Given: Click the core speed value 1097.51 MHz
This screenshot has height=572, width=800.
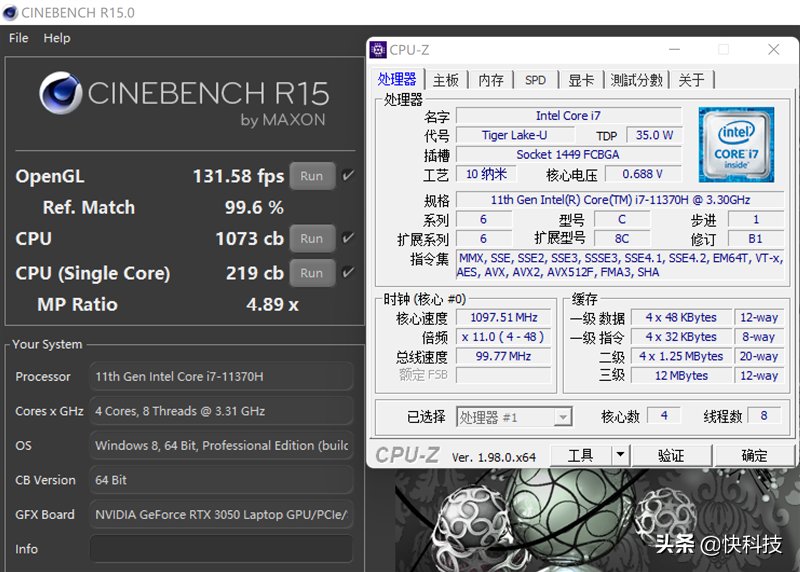Looking at the screenshot, I should [504, 317].
